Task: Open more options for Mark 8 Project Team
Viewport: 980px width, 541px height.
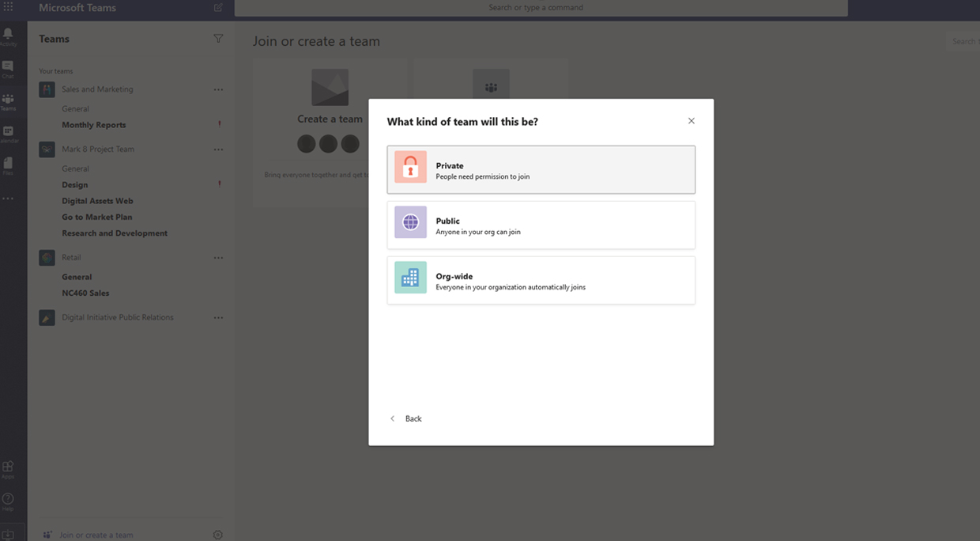Action: pyautogui.click(x=218, y=149)
